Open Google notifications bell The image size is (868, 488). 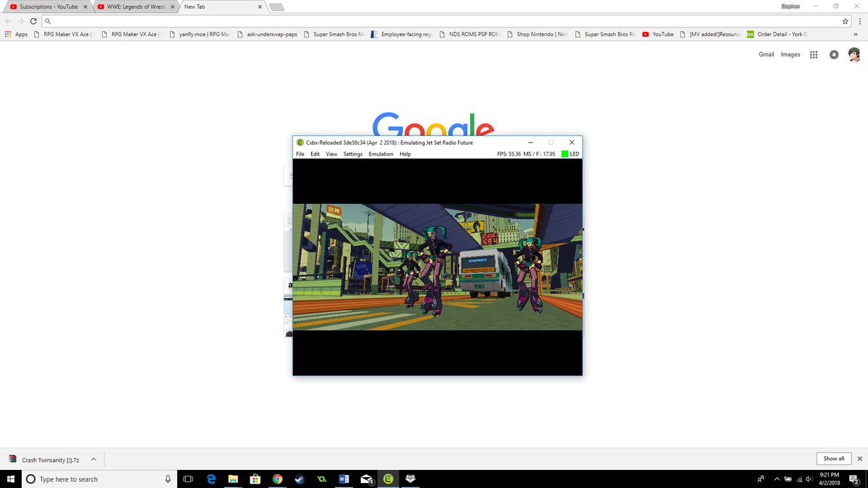coord(833,55)
